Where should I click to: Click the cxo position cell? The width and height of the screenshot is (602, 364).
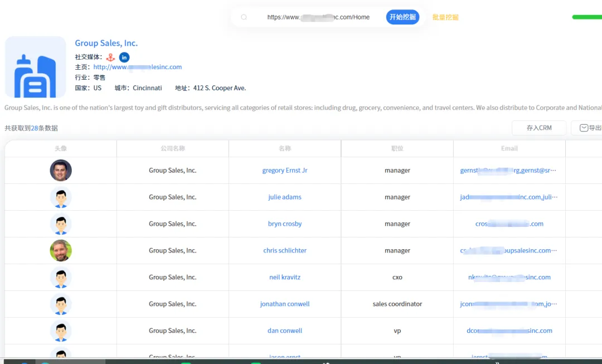tap(397, 277)
